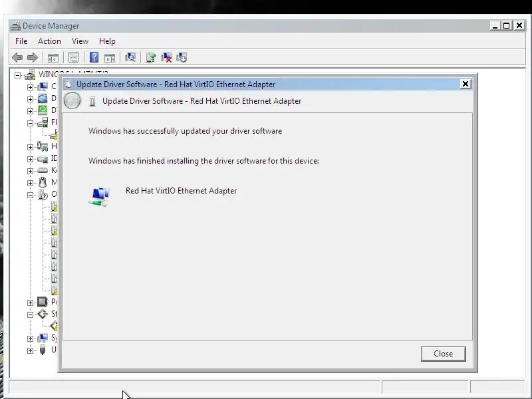Viewport: 532px width, 399px height.
Task: Click 'Red Hat VirtIO Ethernet Adapter' device name text
Action: coord(181,191)
